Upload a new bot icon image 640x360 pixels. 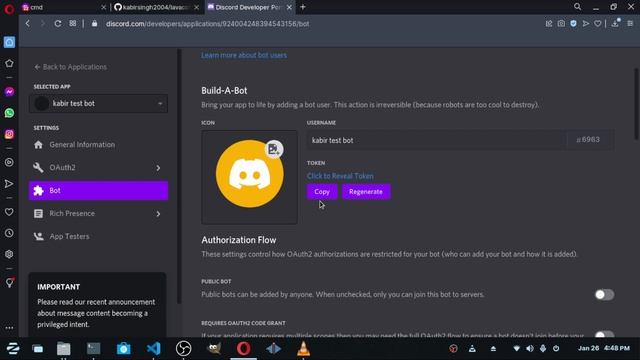coord(274,149)
